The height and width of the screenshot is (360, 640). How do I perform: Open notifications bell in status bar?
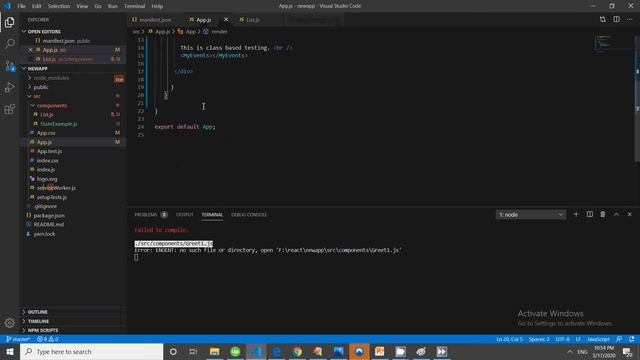click(631, 339)
